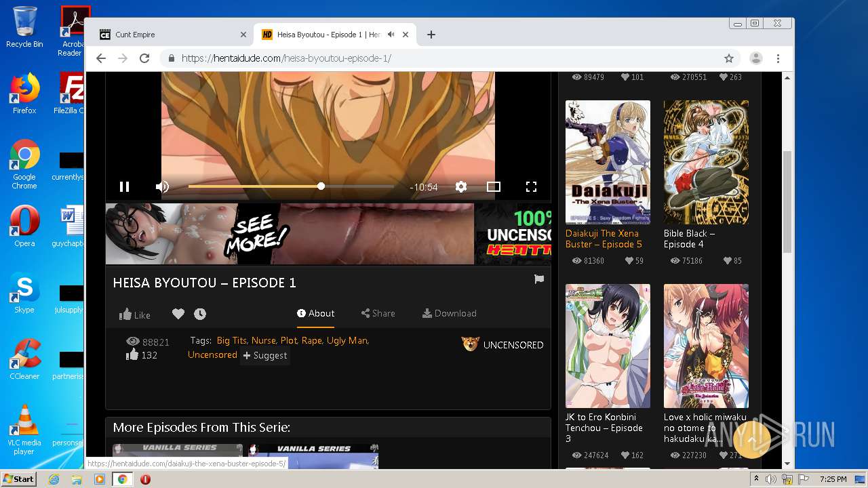Go forward with the browser forward arrow

pos(123,58)
